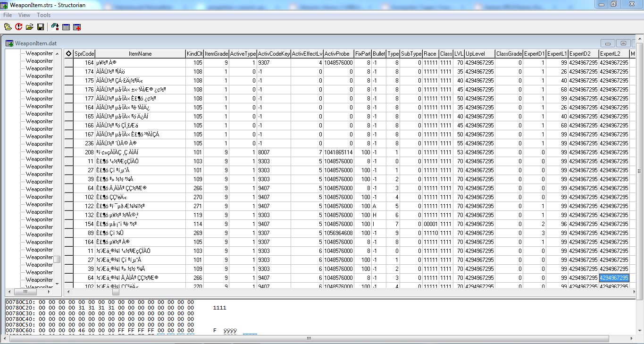Viewport: 644px width, 344px height.
Task: Click the ExpertL1 cell showing 96
Action: [557, 224]
